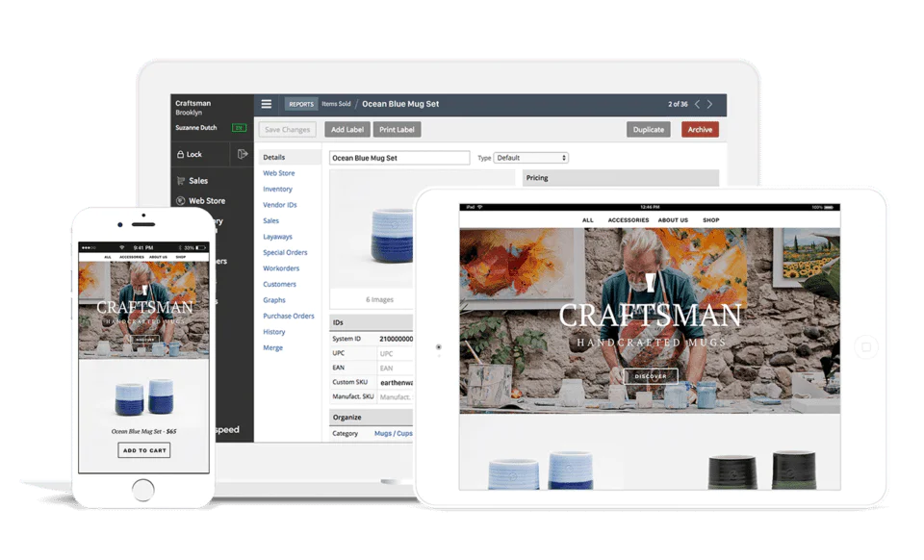The width and height of the screenshot is (924, 560).
Task: Click the blue mugs product on the tablet
Action: point(541,471)
